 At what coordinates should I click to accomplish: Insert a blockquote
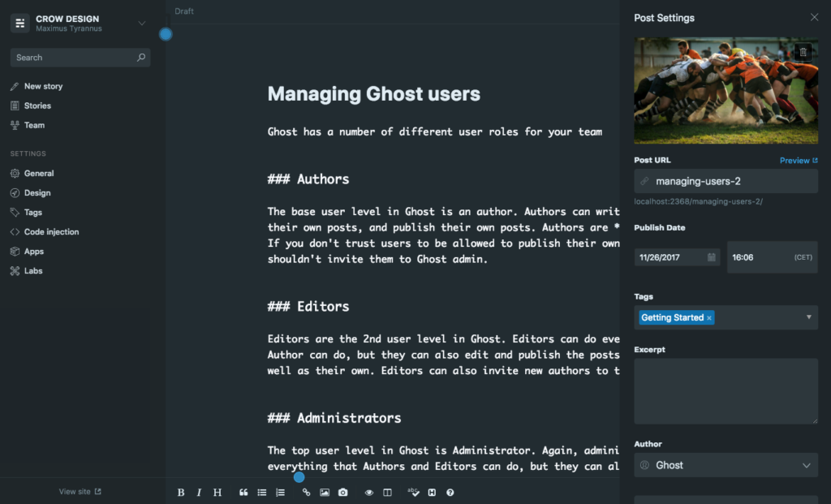pos(244,493)
